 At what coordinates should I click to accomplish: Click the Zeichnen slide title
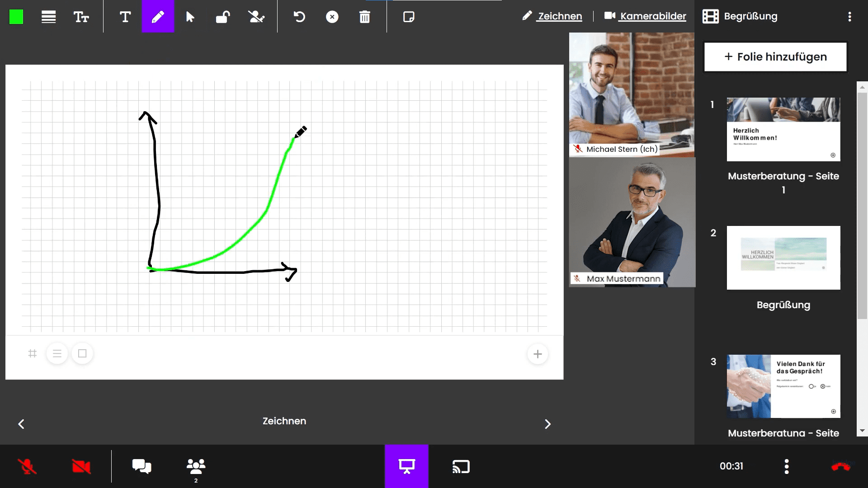coord(284,421)
